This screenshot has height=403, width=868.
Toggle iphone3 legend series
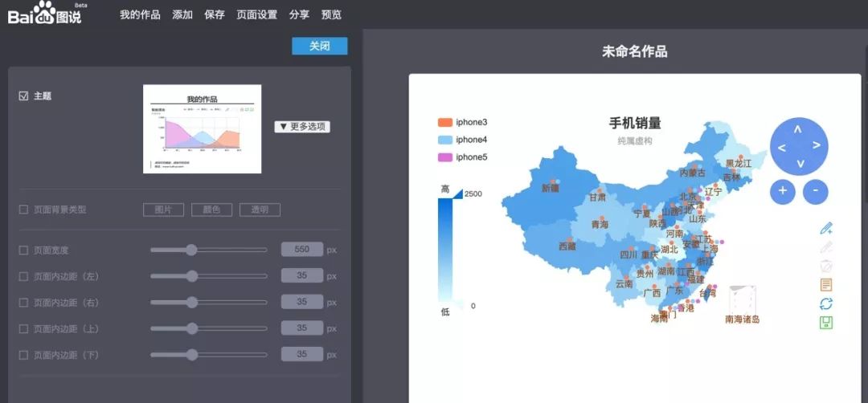(x=462, y=122)
